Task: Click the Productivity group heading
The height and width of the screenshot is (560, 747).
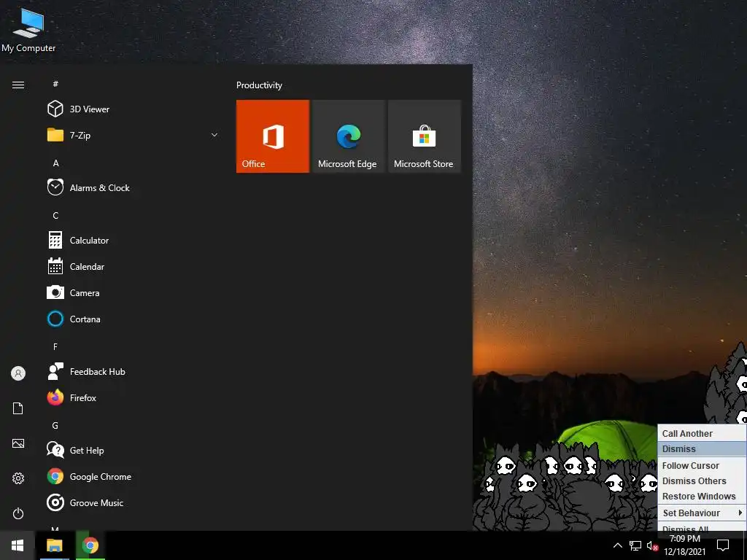Action: 259,85
